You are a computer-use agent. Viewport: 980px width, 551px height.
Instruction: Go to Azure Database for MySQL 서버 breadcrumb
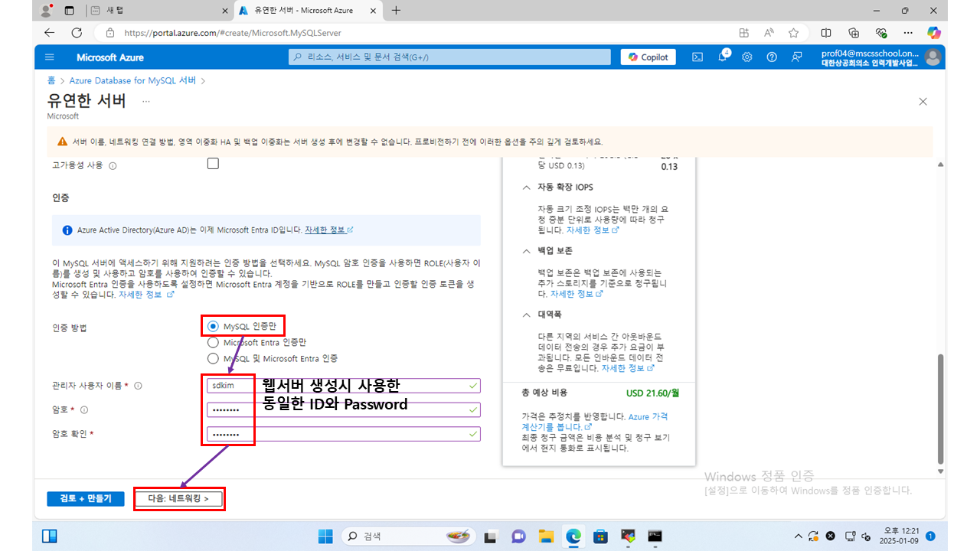pos(132,80)
